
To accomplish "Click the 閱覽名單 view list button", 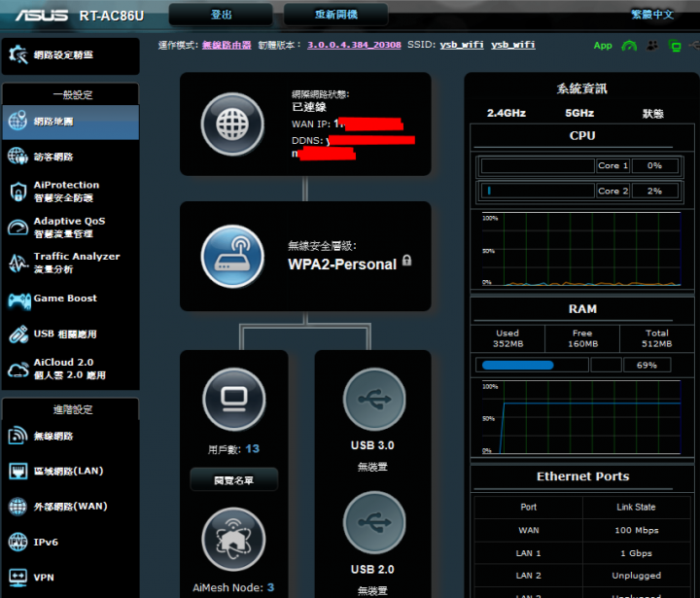I will coord(234,480).
